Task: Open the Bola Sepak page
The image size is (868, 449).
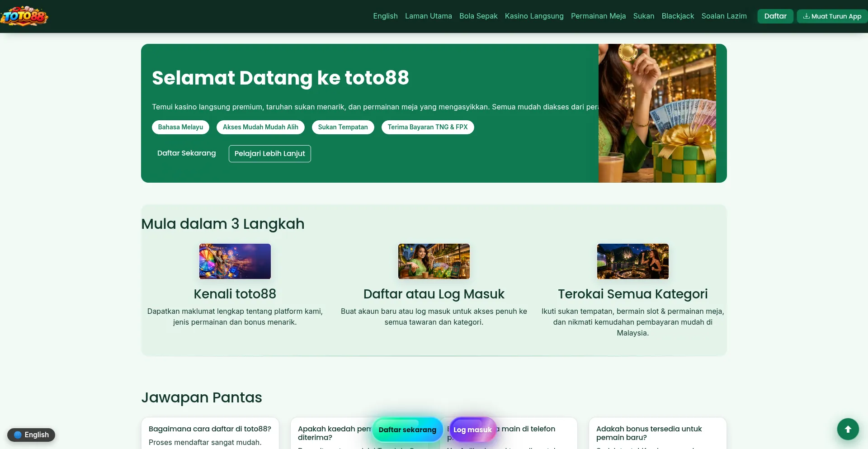Action: tap(478, 16)
